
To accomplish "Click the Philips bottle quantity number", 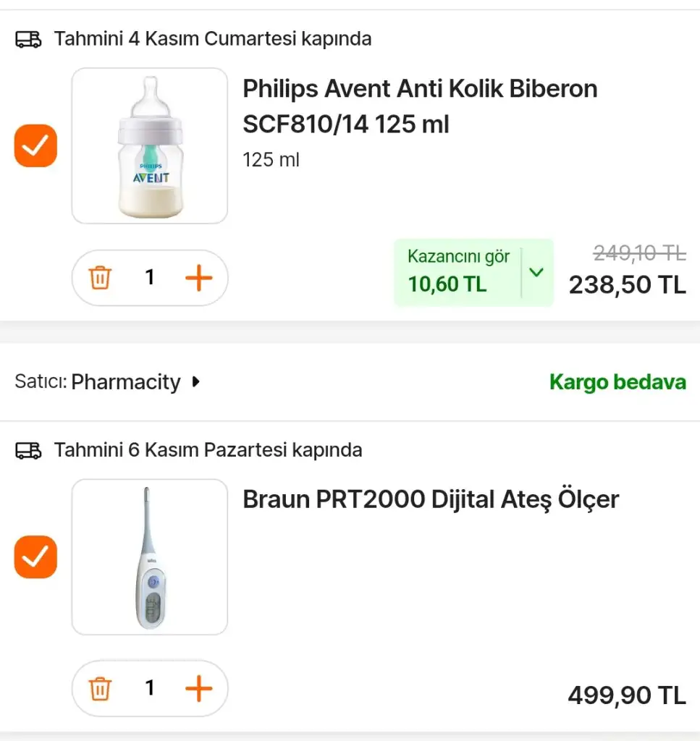I will click(x=150, y=278).
